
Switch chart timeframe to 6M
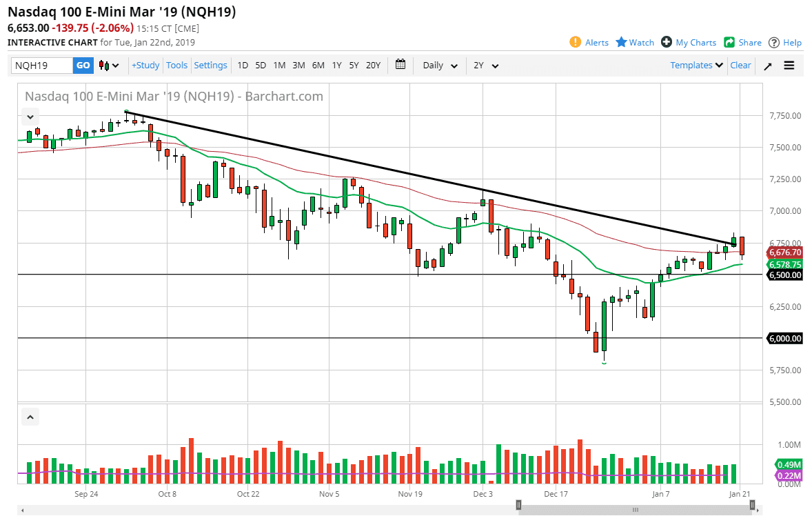click(x=318, y=65)
